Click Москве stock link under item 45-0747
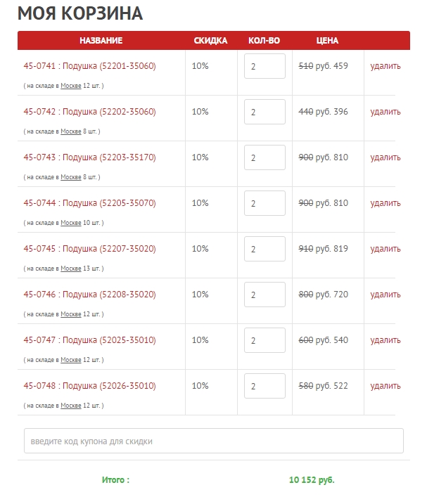427x504 pixels. [71, 359]
